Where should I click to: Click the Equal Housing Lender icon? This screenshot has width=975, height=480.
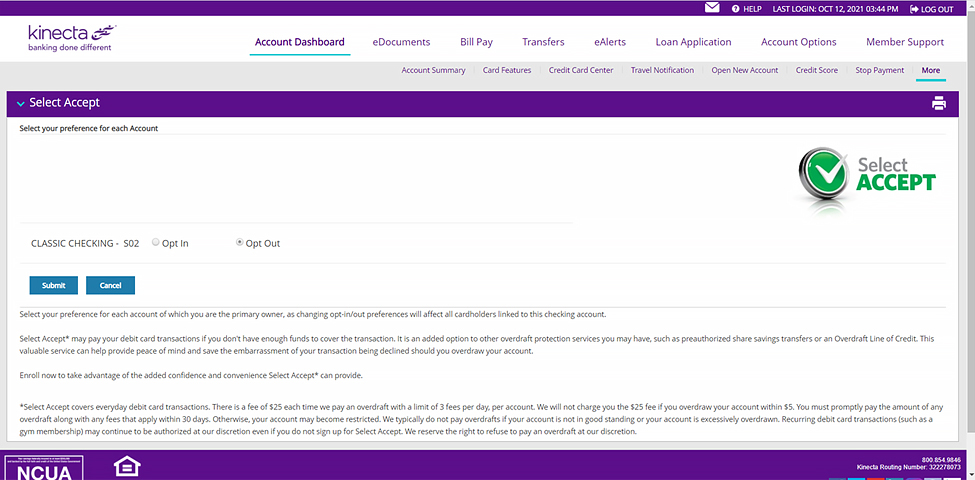127,467
